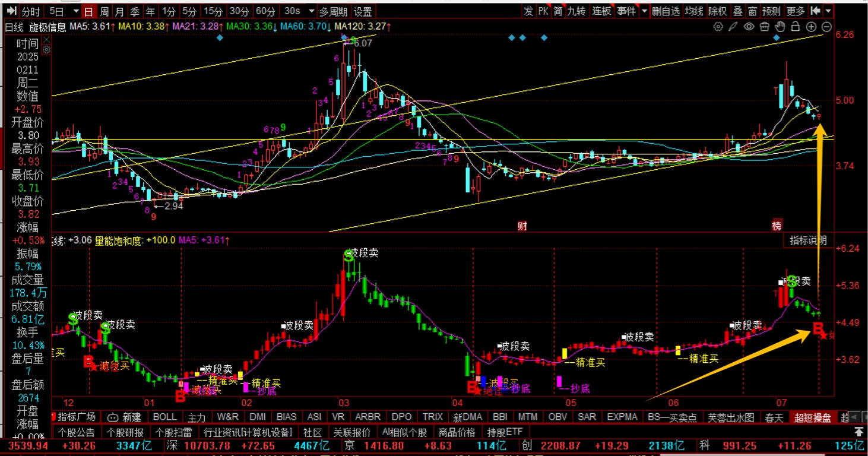
Task: Open dropdown next to 5日 period
Action: pos(75,11)
